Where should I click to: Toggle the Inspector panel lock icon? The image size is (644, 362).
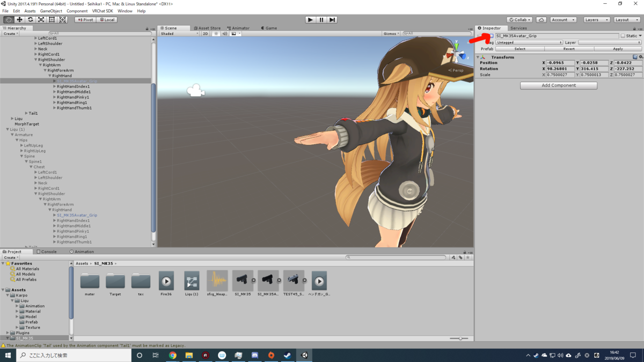[x=635, y=28]
